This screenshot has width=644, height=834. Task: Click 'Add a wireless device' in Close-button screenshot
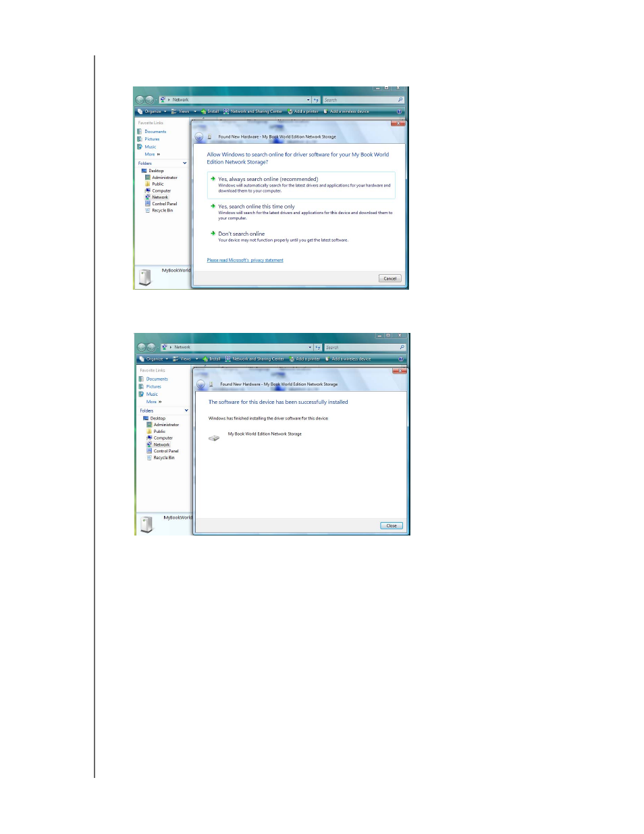click(348, 359)
